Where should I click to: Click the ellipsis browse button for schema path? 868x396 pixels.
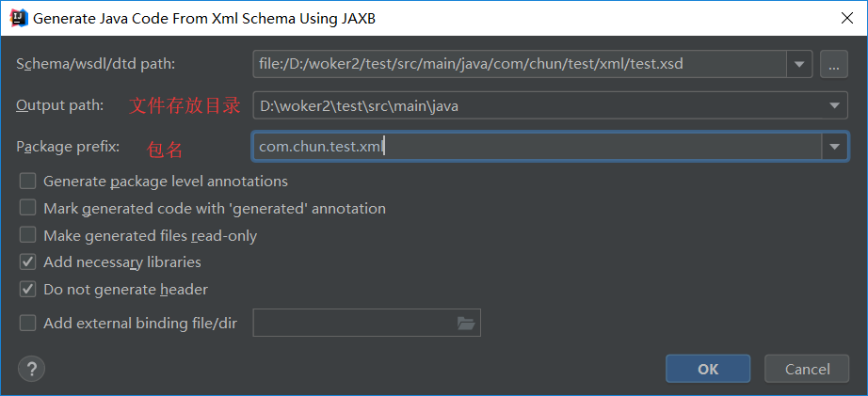tap(833, 64)
